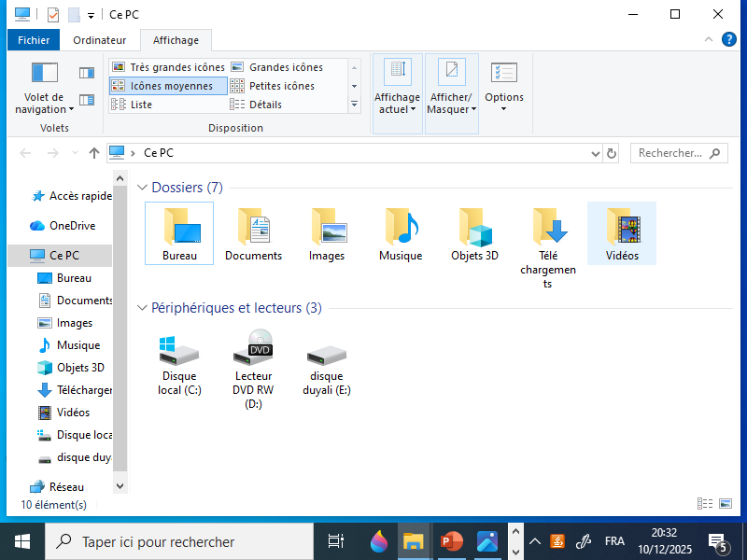The width and height of the screenshot is (747, 560).
Task: Select OneDrive in the navigation pane
Action: pyautogui.click(x=72, y=226)
